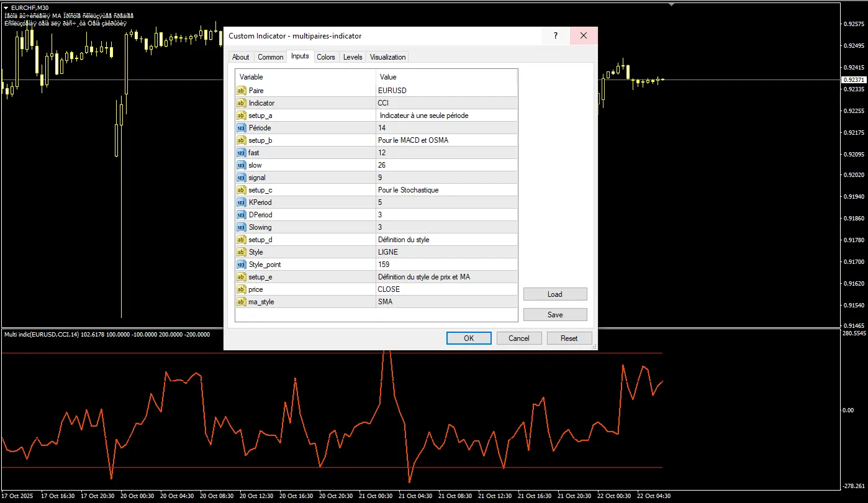The image size is (868, 503).
Task: Click the number icon beside Style_point
Action: (x=241, y=265)
